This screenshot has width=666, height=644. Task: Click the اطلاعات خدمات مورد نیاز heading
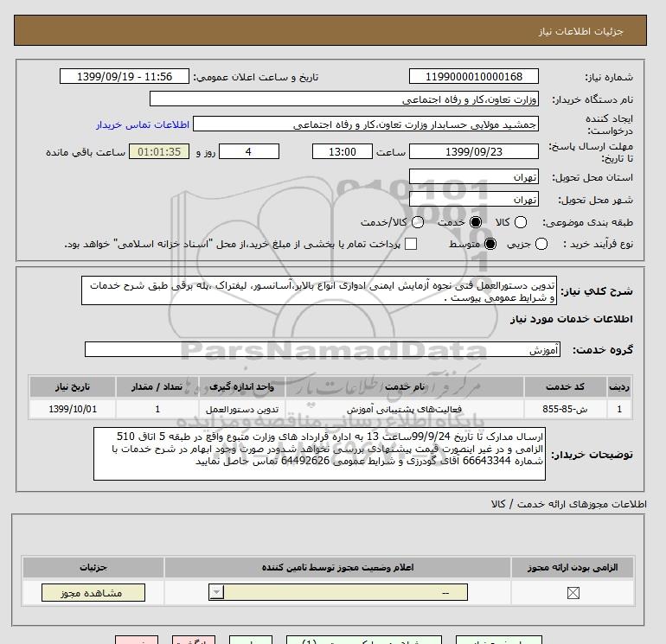(x=571, y=319)
